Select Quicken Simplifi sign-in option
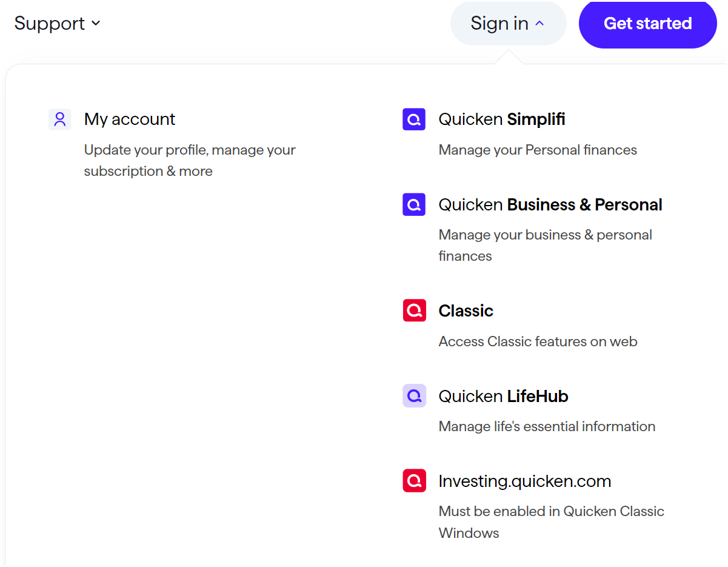 502,119
